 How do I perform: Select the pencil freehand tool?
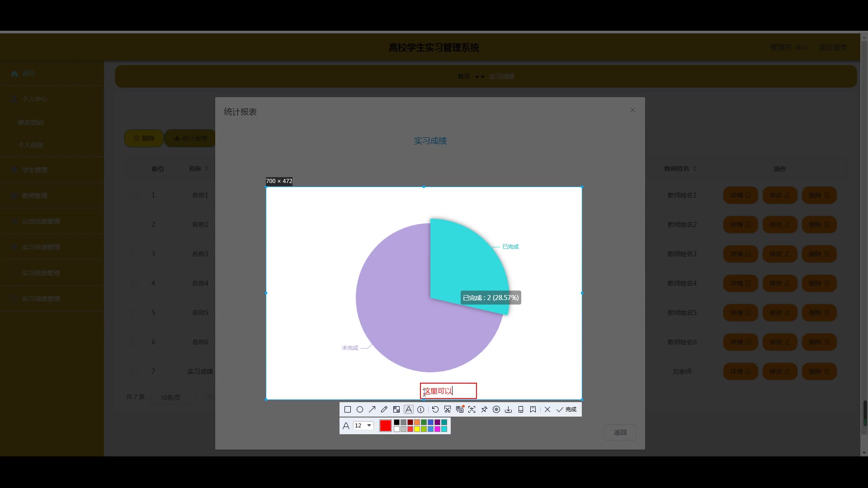[384, 409]
